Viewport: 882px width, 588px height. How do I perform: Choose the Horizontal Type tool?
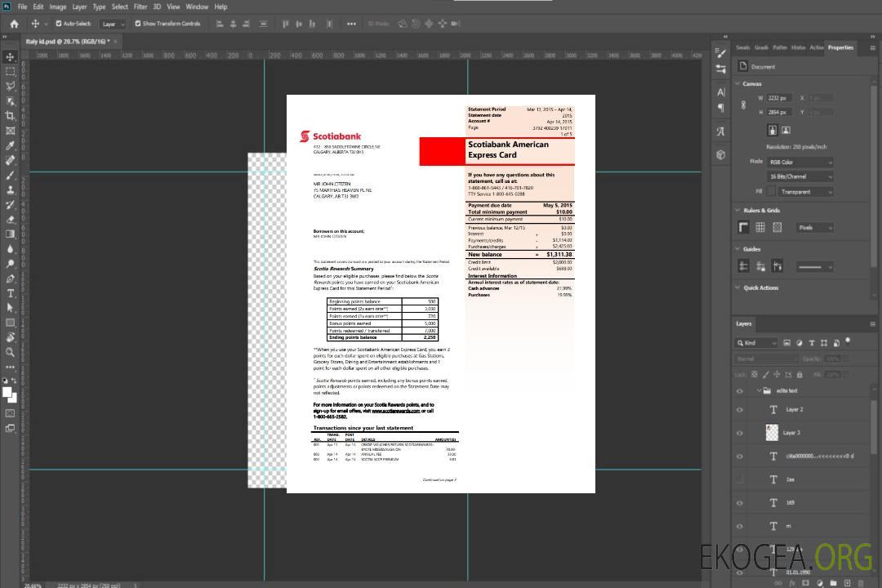pyautogui.click(x=10, y=293)
